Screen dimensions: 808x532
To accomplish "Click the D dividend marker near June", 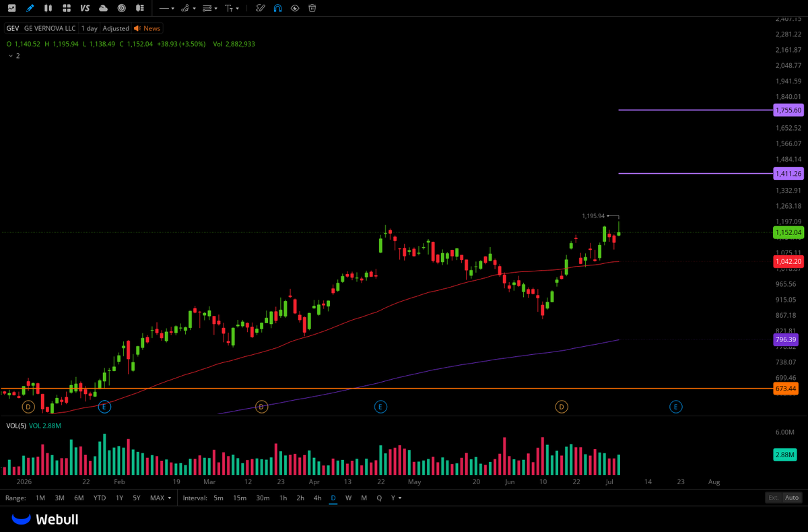I will pos(561,407).
